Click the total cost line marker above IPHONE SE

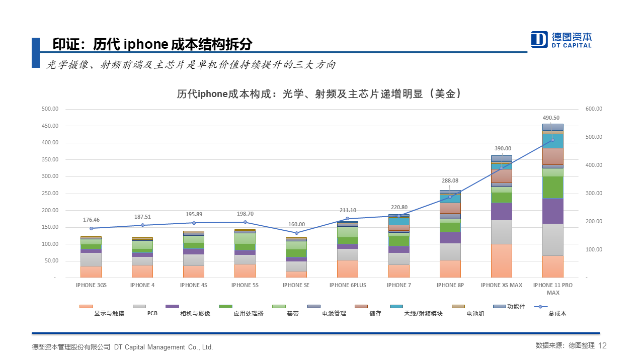click(x=296, y=233)
